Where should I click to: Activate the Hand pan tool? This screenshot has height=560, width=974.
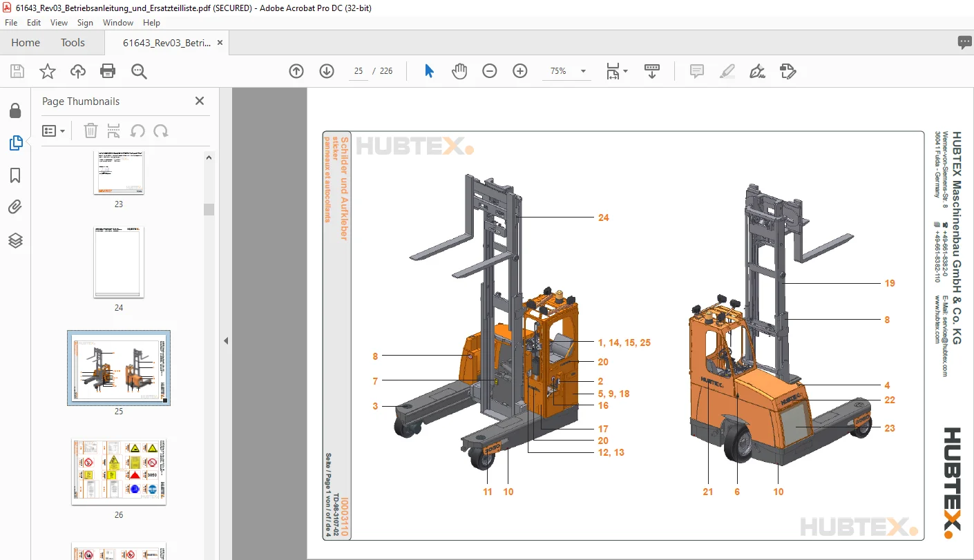pos(459,71)
